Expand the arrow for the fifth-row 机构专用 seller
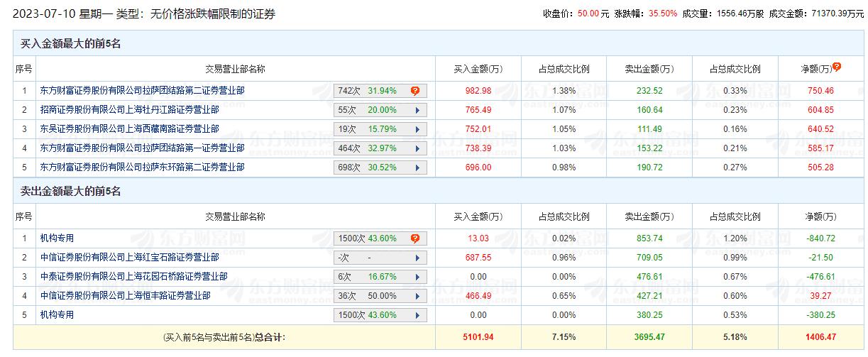The image size is (868, 357). click(x=417, y=315)
